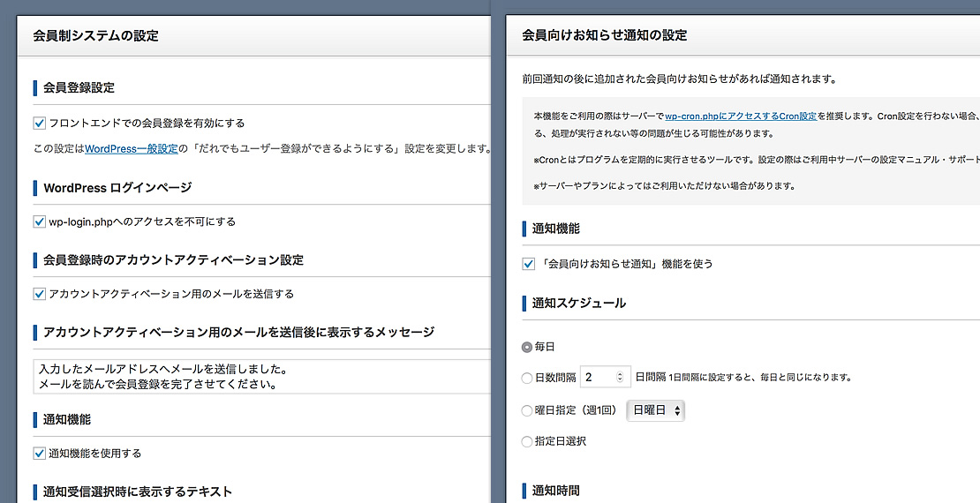Click アカウントアクティベーション用のメールを送信後に表示するメッセージ heading
This screenshot has width=980, height=503.
click(x=238, y=332)
